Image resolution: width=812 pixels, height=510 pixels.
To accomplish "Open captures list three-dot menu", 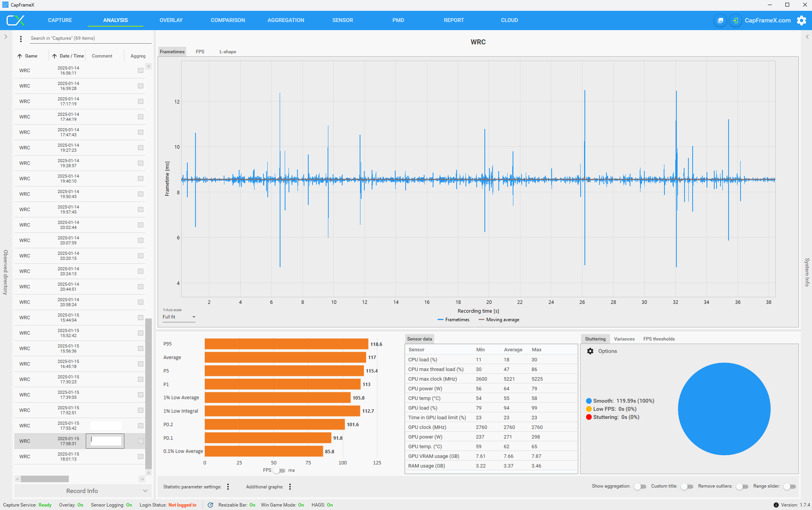I will 21,39.
